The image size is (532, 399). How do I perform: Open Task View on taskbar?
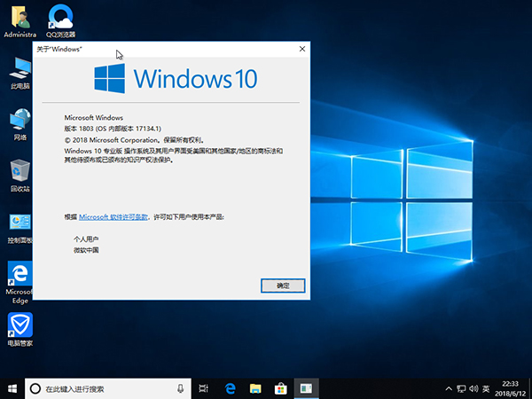pos(204,388)
